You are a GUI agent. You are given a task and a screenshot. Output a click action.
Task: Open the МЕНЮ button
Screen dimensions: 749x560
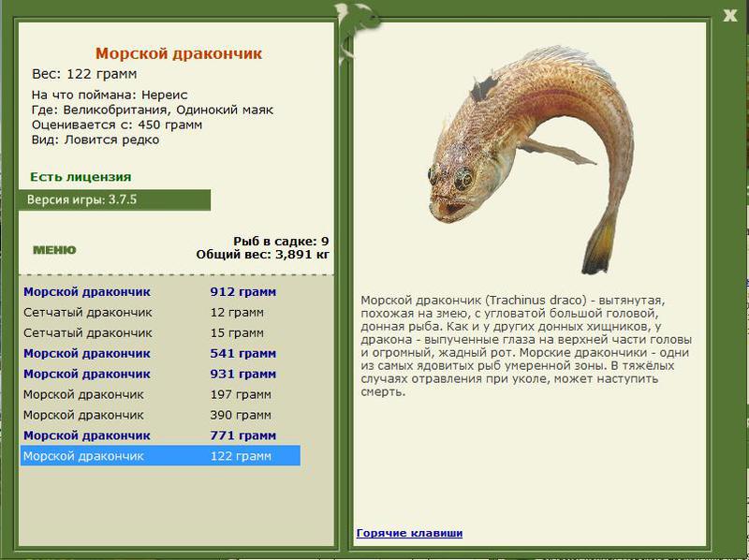[x=54, y=250]
